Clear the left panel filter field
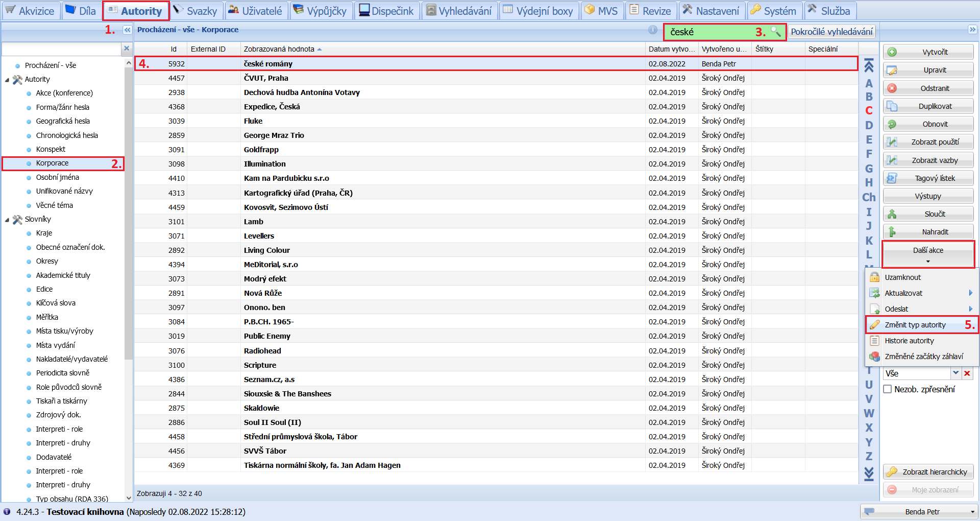The height and width of the screenshot is (521, 980). (x=127, y=49)
